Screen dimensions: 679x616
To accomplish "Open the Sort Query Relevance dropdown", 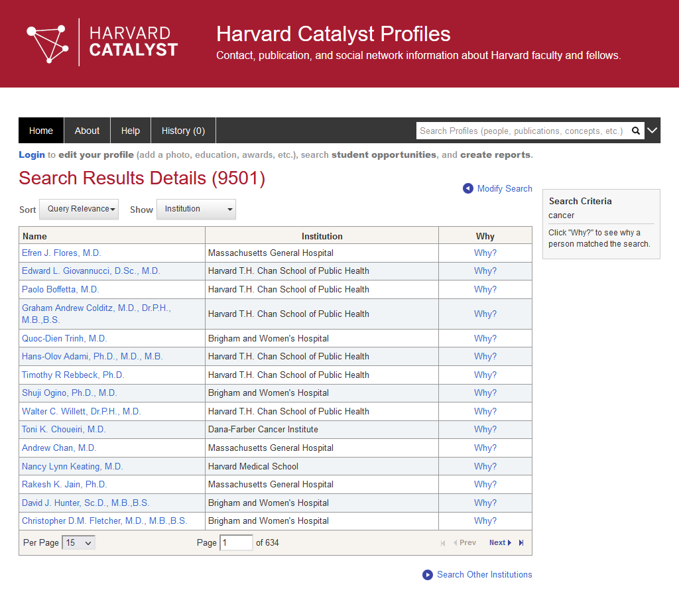I will (x=79, y=209).
